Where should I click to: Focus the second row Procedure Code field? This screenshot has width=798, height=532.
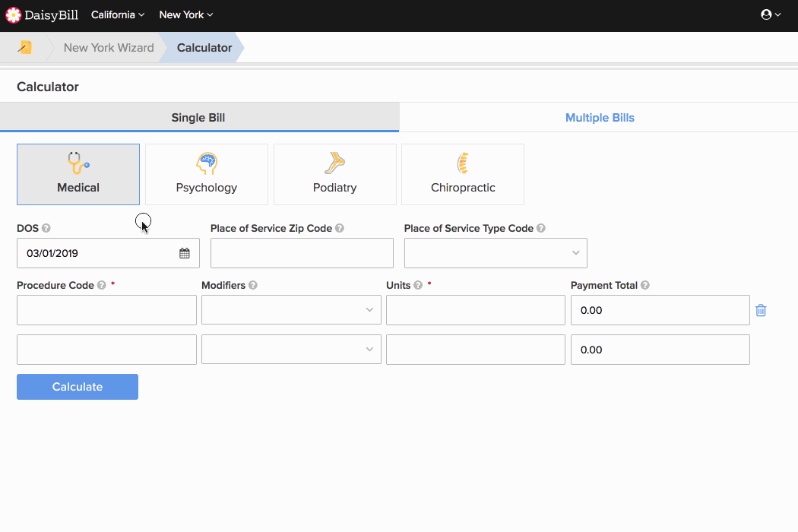tap(106, 350)
